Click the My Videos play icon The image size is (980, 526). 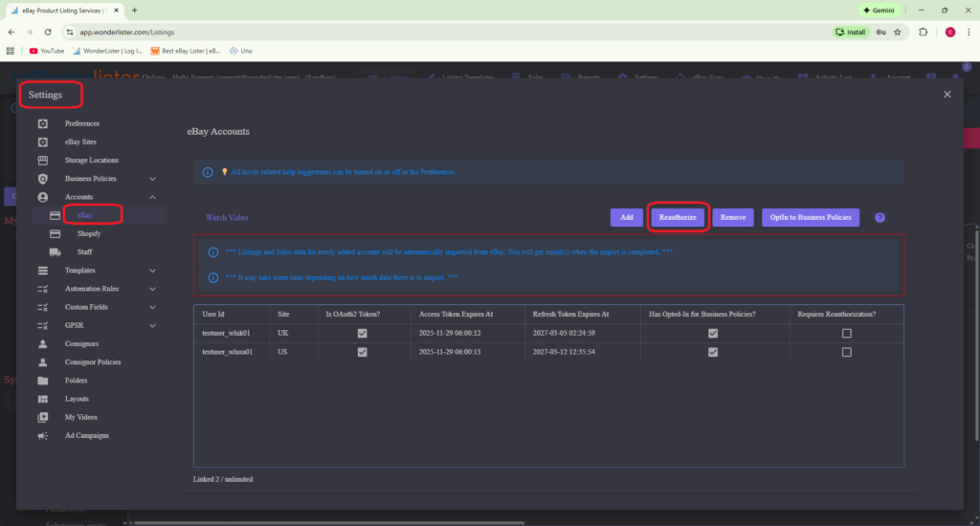coord(42,417)
